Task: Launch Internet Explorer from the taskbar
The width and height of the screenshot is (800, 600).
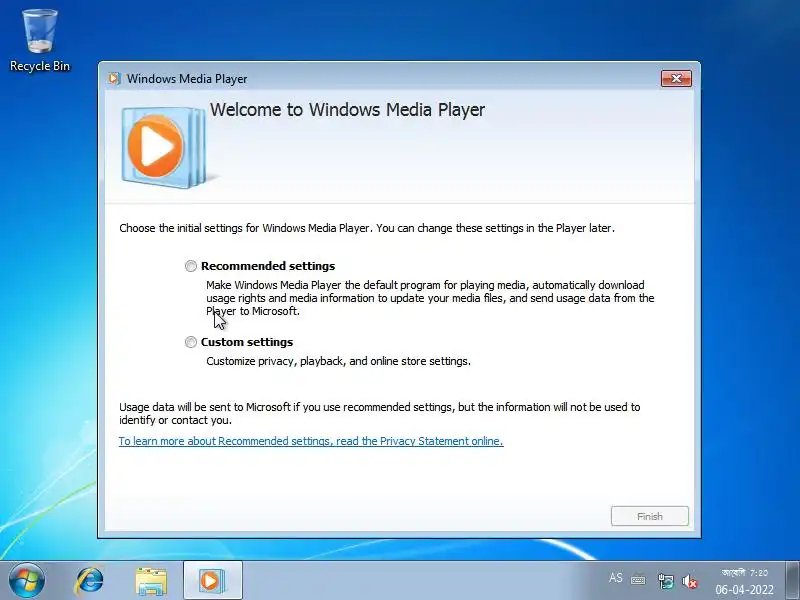Action: 90,581
